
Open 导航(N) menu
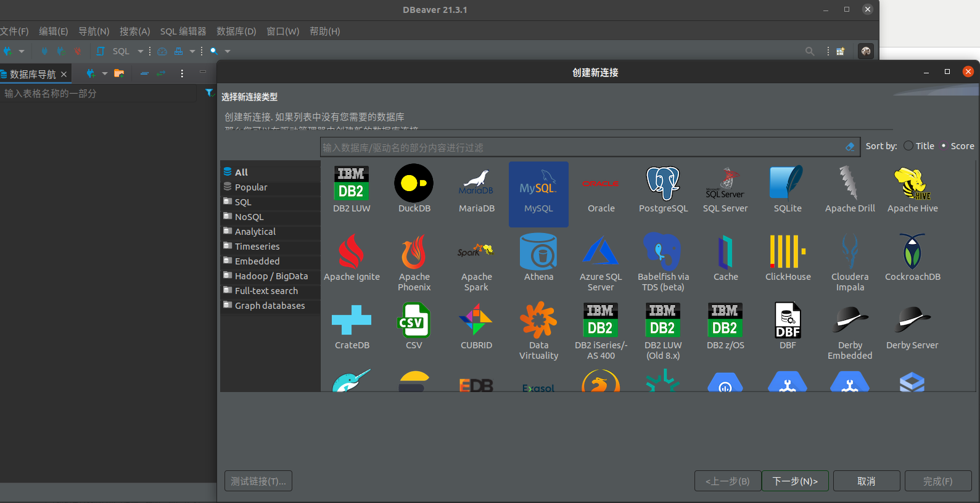click(94, 31)
